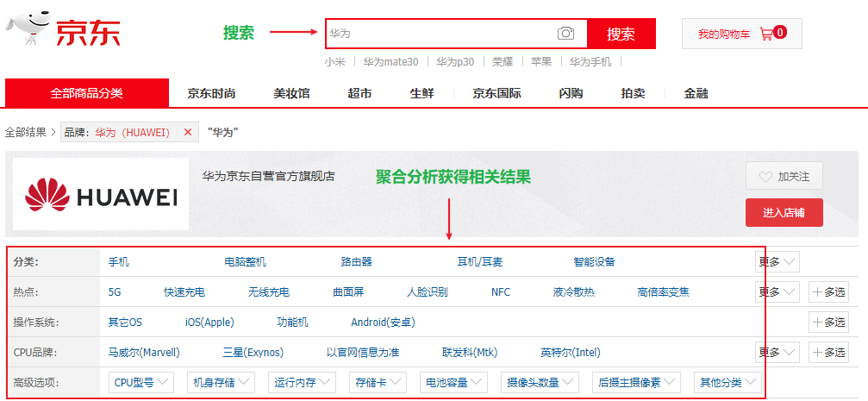Go to 闪购 nav item

[571, 94]
